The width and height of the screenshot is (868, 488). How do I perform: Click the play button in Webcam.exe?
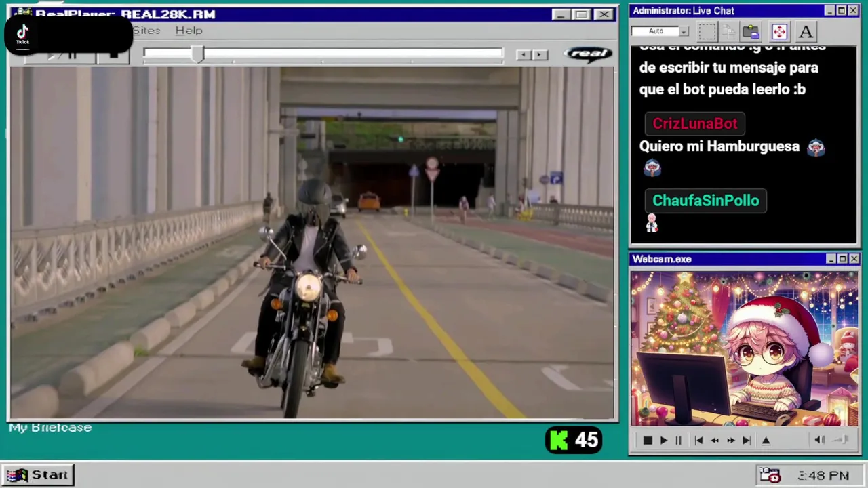point(663,441)
